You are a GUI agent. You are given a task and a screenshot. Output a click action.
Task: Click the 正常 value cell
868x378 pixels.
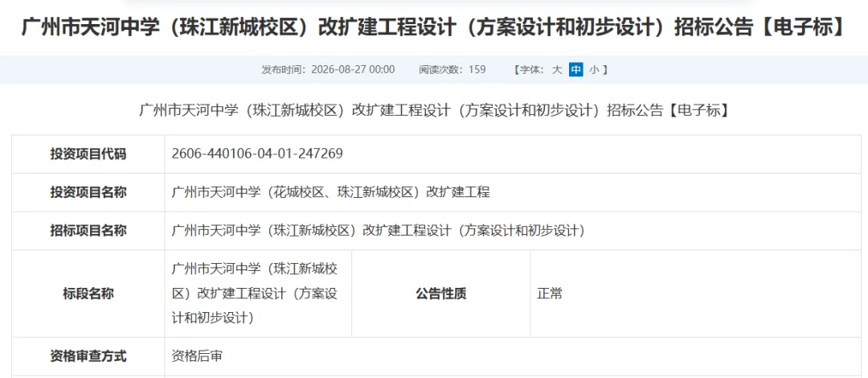pyautogui.click(x=696, y=294)
